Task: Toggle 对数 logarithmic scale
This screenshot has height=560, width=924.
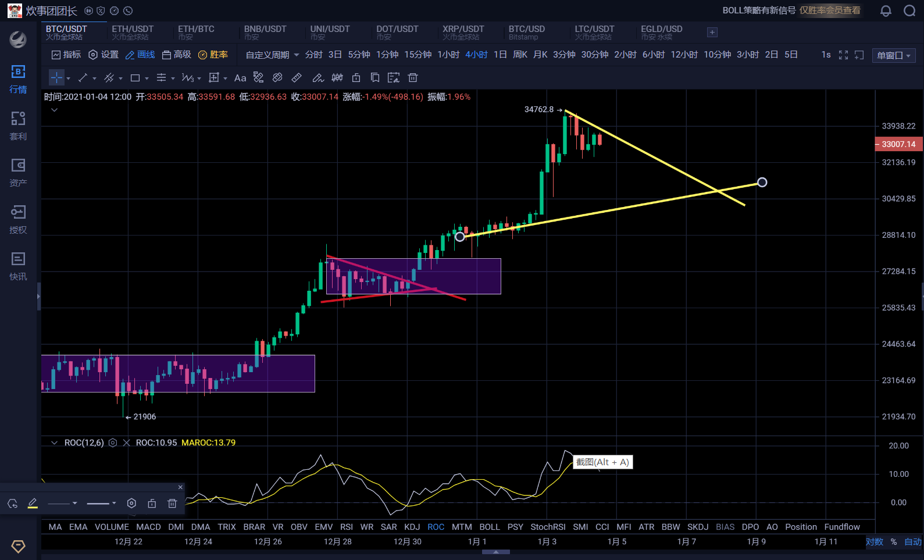Action: (x=874, y=541)
